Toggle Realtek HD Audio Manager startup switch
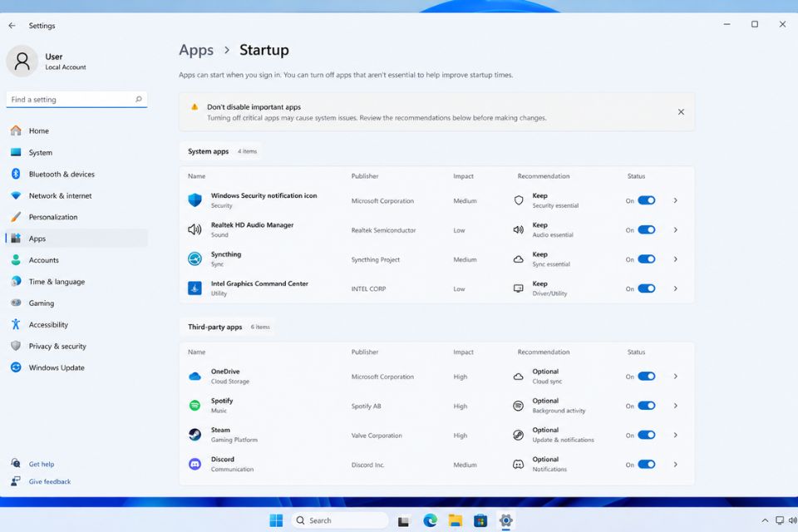 click(647, 229)
